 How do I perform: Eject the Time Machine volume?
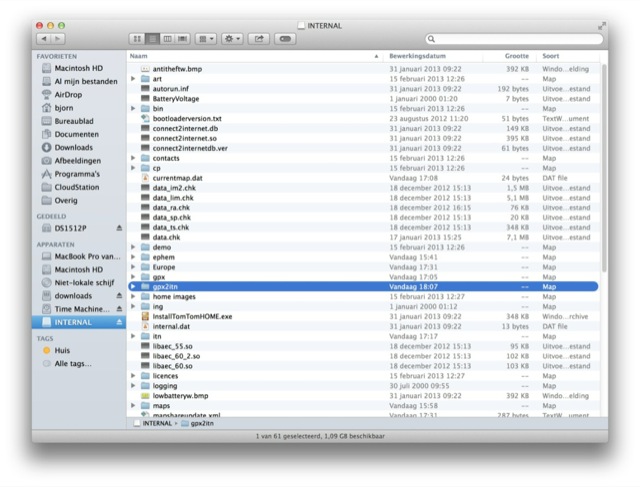119,309
